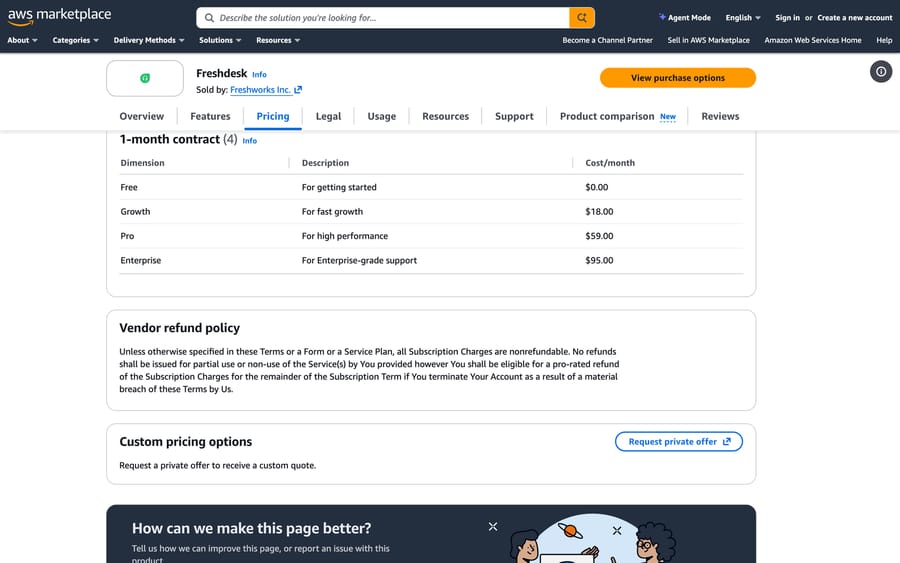Switch to the Overview tab
The width and height of the screenshot is (900, 563).
point(142,116)
